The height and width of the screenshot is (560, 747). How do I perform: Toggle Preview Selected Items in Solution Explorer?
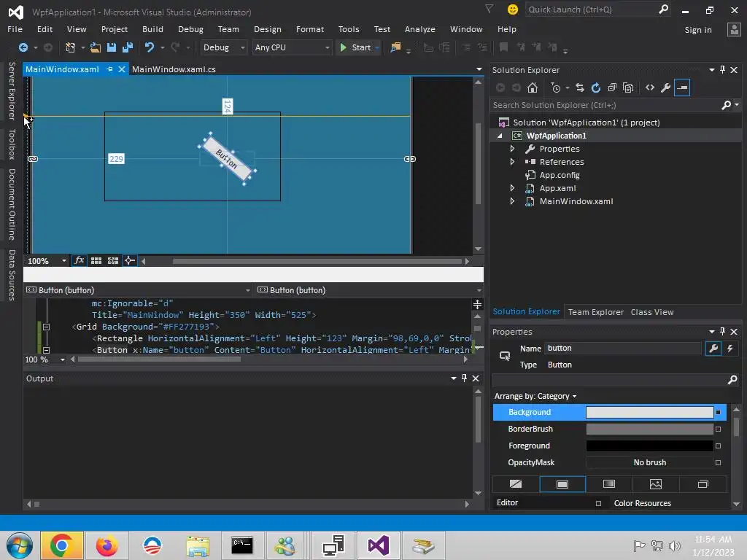(x=682, y=87)
